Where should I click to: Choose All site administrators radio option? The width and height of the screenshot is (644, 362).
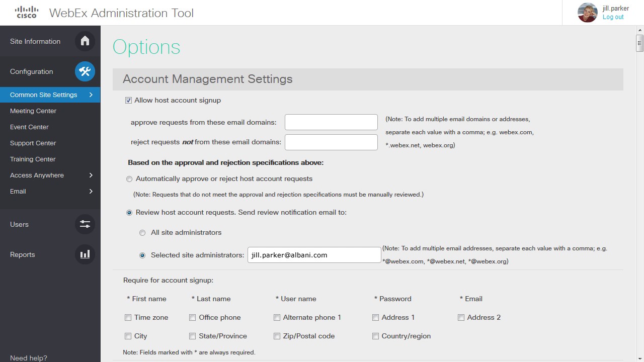click(x=142, y=233)
